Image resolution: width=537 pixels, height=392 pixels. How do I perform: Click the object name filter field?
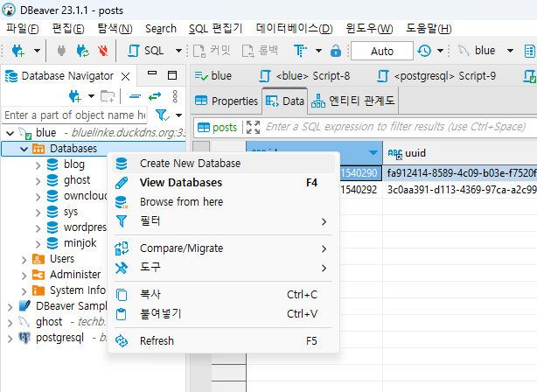[74, 115]
